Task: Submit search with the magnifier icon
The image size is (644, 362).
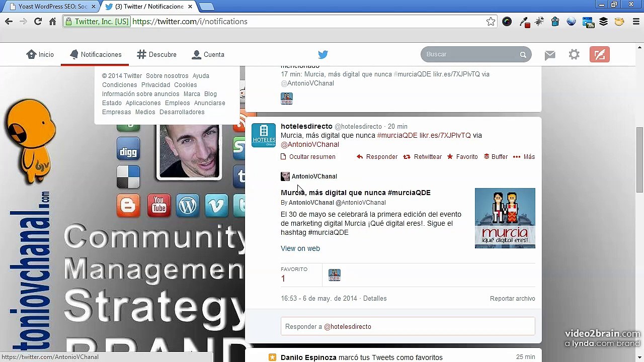Action: click(523, 54)
